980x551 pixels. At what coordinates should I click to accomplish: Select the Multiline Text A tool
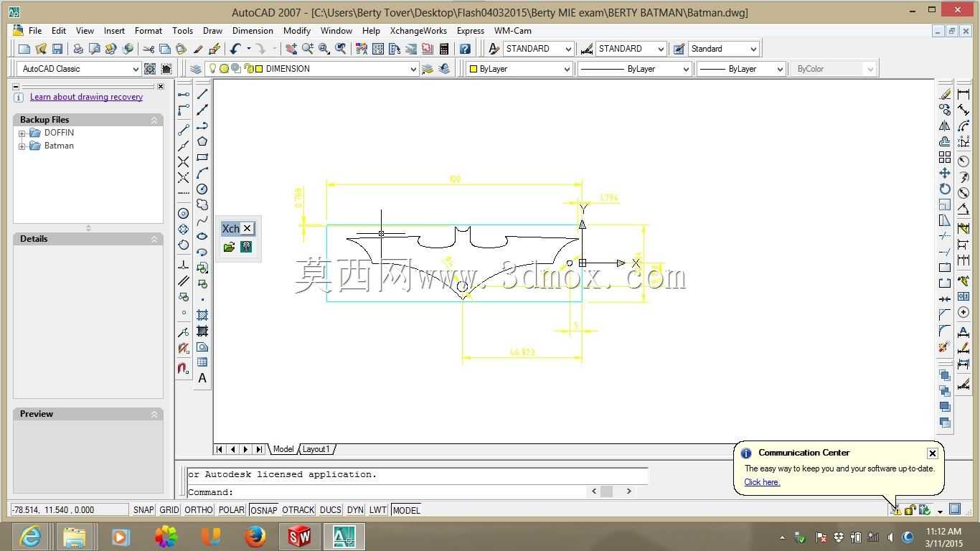point(202,378)
